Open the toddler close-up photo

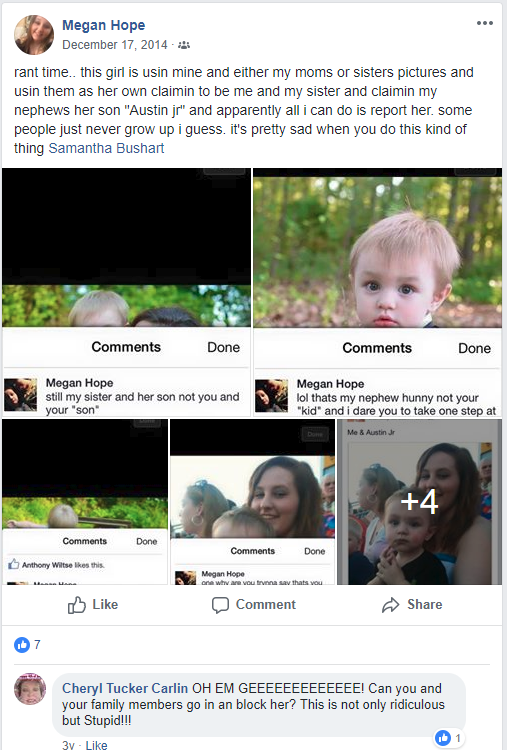pos(377,292)
